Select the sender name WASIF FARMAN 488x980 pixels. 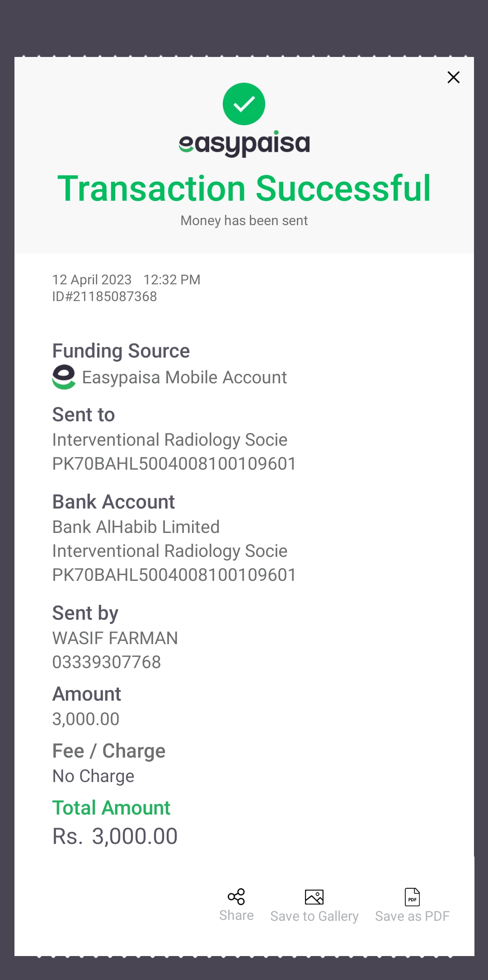pos(115,638)
